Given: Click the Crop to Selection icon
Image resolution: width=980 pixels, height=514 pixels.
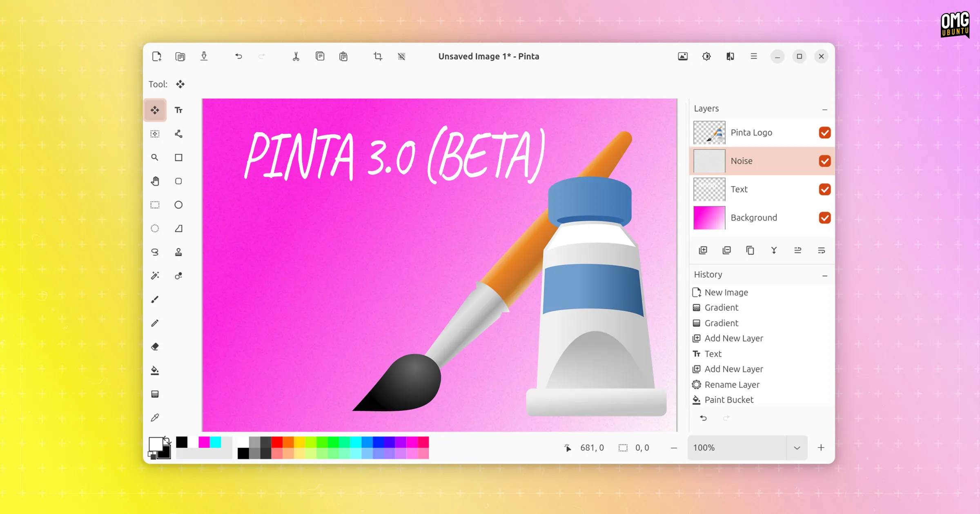Looking at the screenshot, I should [x=378, y=56].
